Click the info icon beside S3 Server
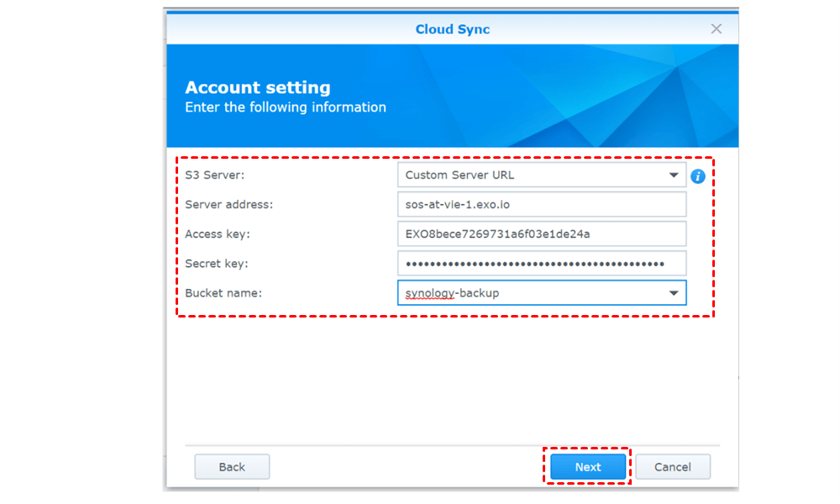This screenshot has height=504, width=840. tap(697, 176)
